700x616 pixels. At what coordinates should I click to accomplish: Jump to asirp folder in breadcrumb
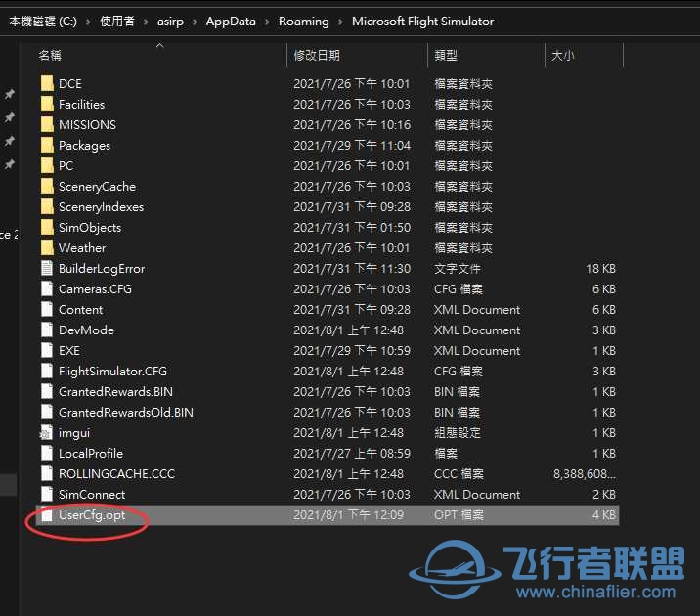click(x=170, y=22)
